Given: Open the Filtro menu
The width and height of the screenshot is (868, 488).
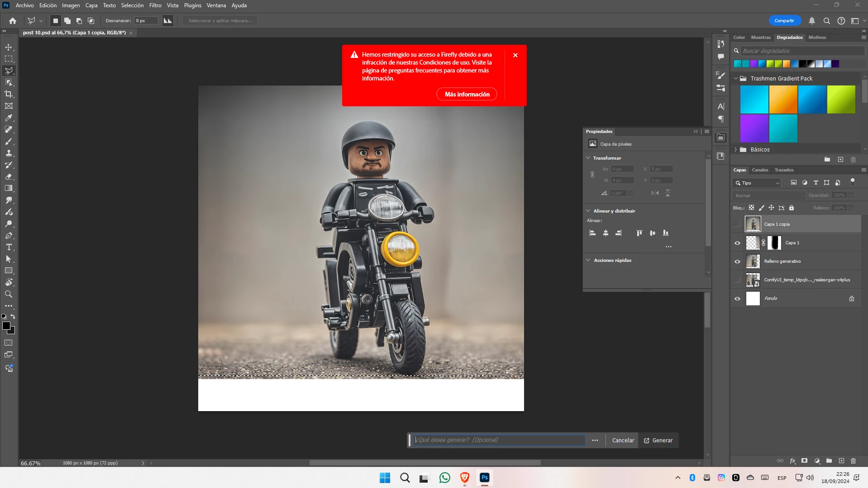Looking at the screenshot, I should tap(155, 5).
